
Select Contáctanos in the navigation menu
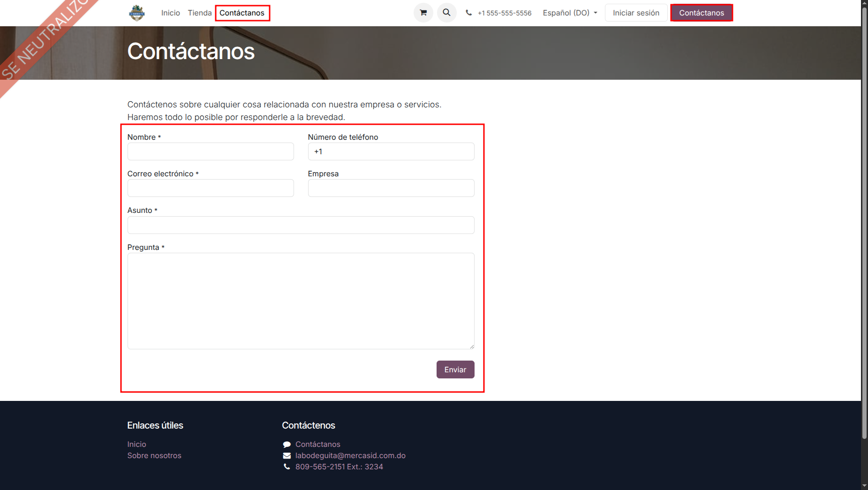[x=242, y=13]
